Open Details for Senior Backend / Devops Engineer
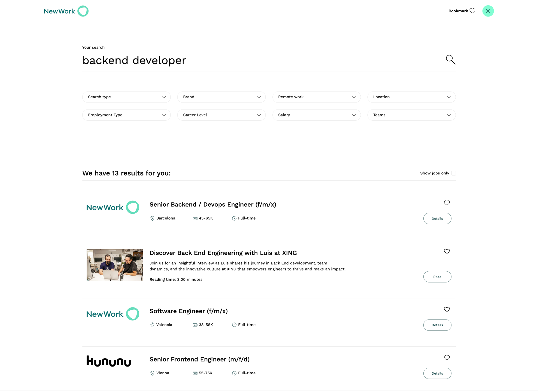This screenshot has height=392, width=538. [x=437, y=219]
